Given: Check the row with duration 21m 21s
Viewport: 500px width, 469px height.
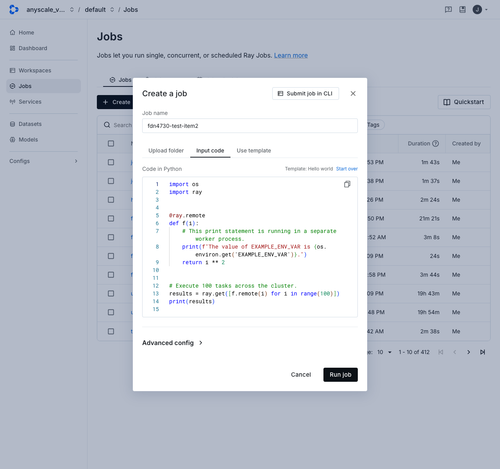Looking at the screenshot, I should pos(111,218).
